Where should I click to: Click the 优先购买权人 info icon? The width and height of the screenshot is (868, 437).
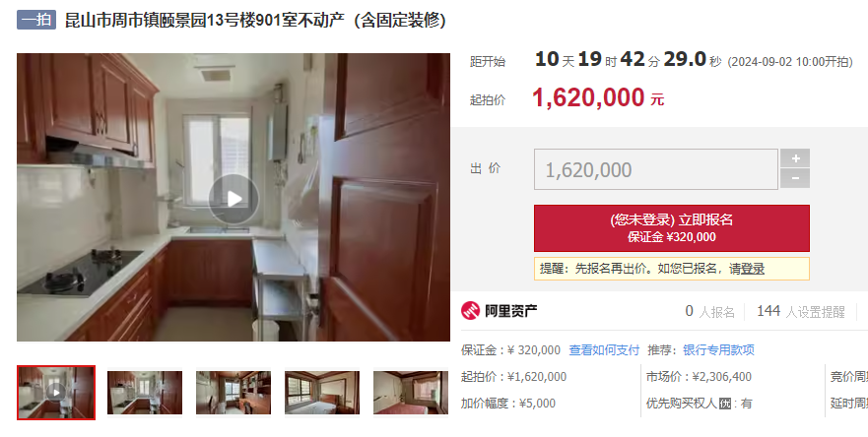coord(724,404)
